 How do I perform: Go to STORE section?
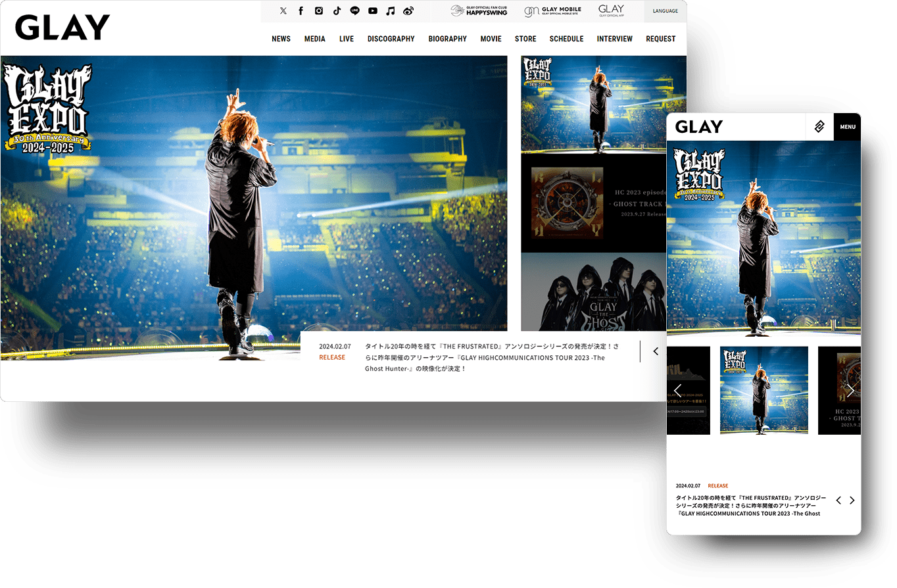click(525, 39)
